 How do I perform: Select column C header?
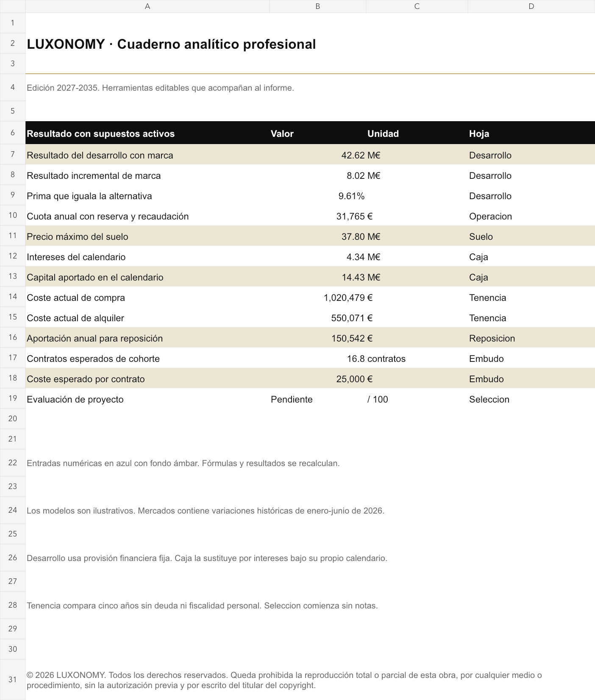click(417, 6)
